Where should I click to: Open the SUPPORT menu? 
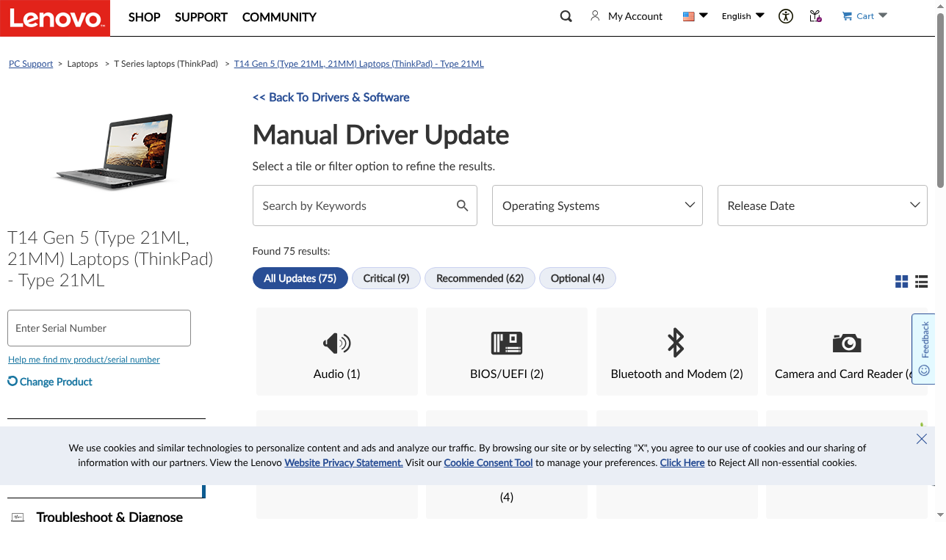[201, 17]
